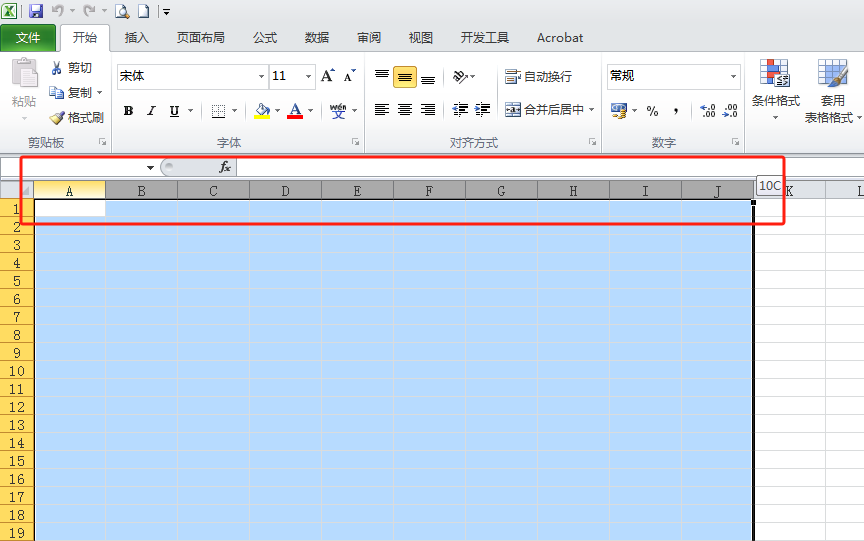Viewport: 864px width, 541px height.
Task: Click the increase font size icon
Action: [327, 76]
